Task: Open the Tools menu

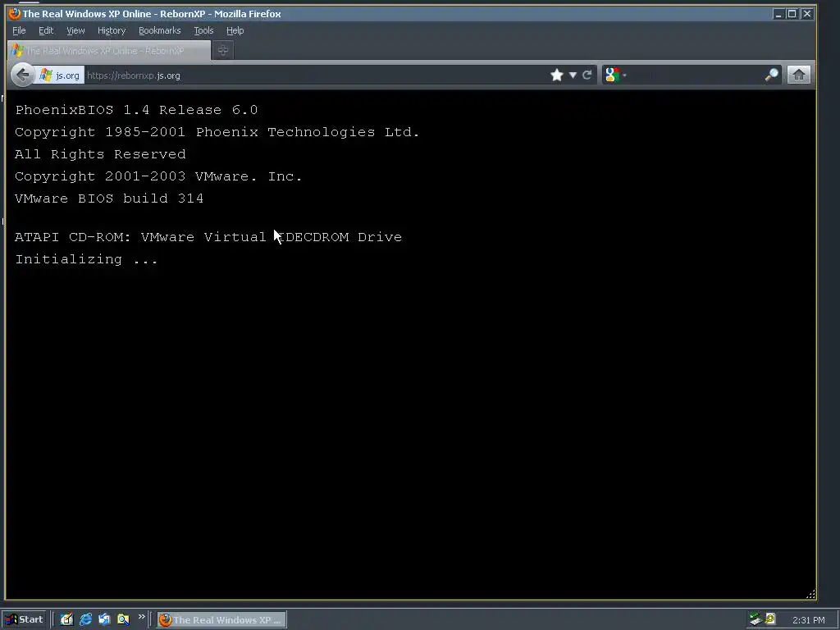Action: pos(203,30)
